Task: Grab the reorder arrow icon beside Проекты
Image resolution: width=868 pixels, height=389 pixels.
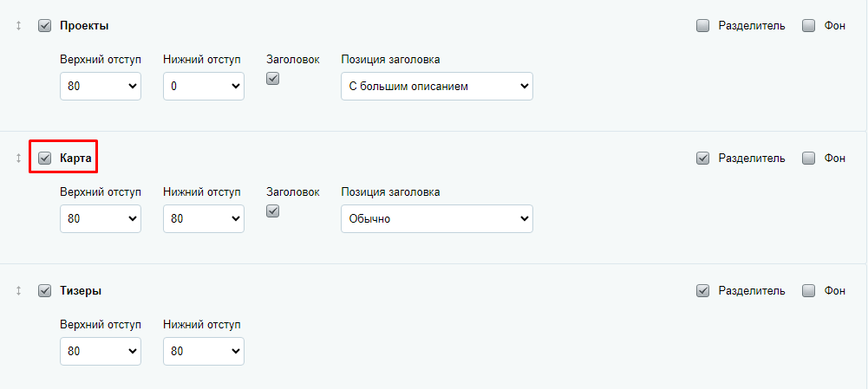Action: pyautogui.click(x=18, y=26)
